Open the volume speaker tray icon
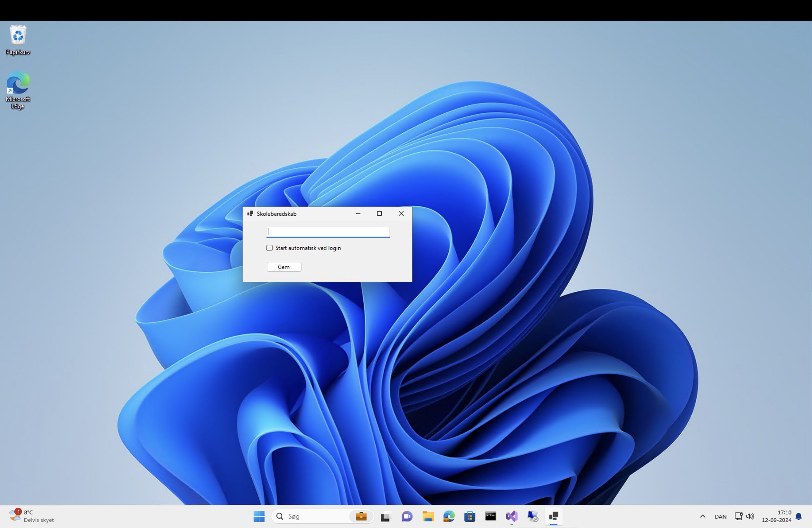Image resolution: width=812 pixels, height=528 pixels. click(750, 516)
